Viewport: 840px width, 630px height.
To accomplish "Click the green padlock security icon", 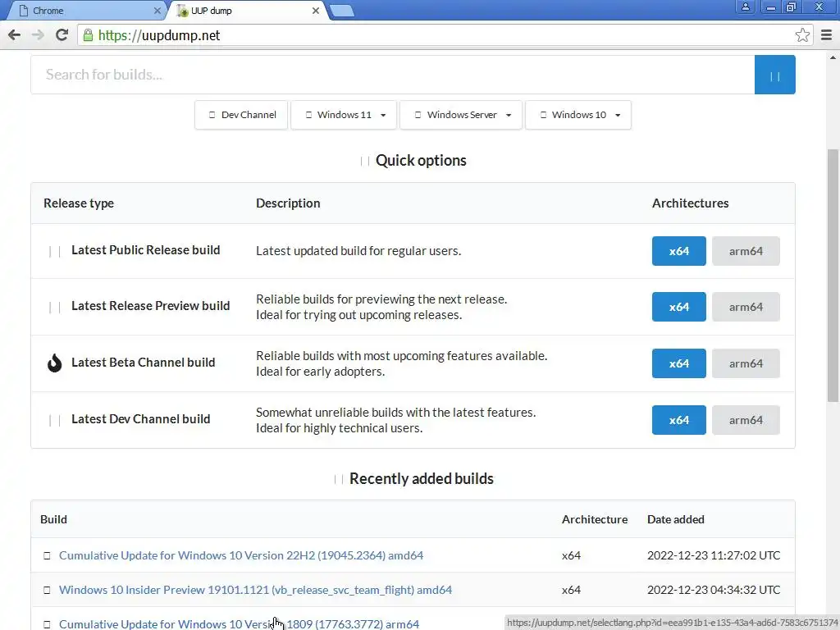I will pos(88,35).
